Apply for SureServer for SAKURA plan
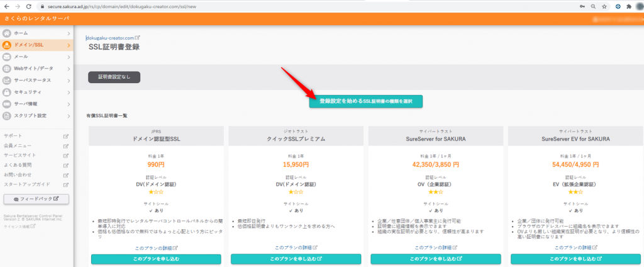644x267 pixels. click(436, 259)
